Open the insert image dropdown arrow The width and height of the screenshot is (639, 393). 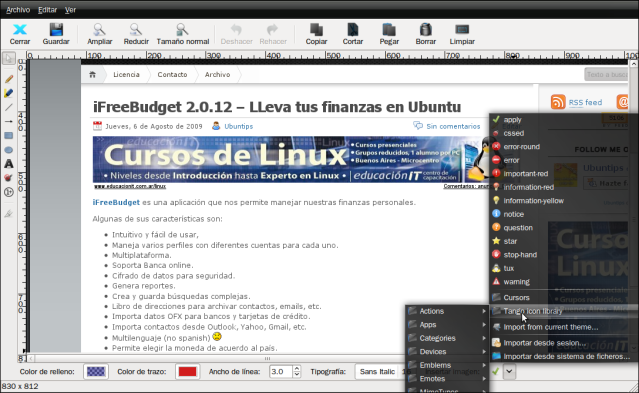coord(509,371)
